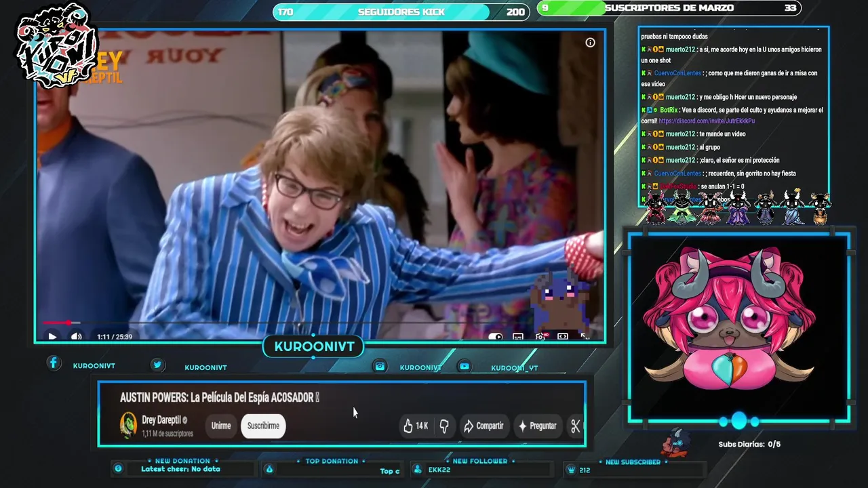This screenshot has height=488, width=868.
Task: Open the Twitter icon for KUROONIVT
Action: pos(157,365)
